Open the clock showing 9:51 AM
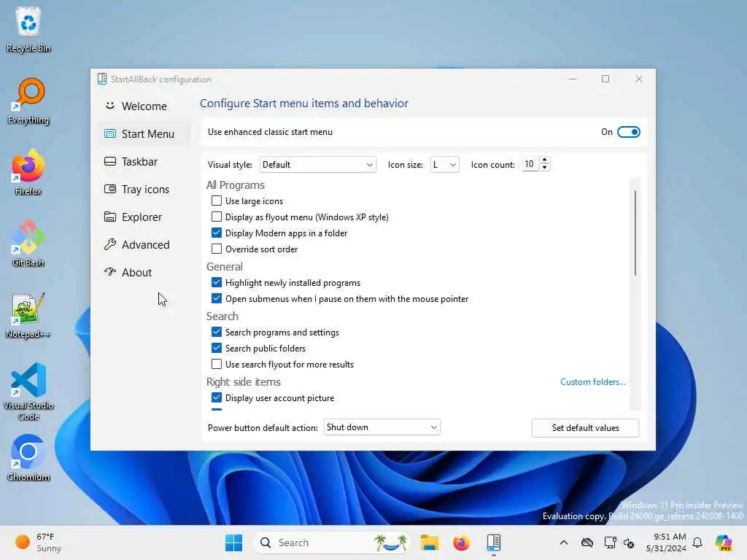 click(x=666, y=542)
